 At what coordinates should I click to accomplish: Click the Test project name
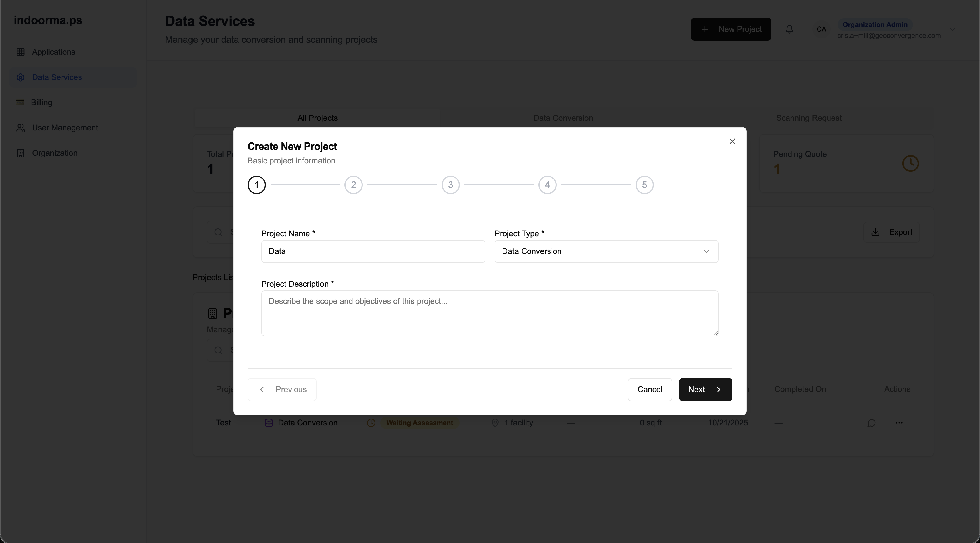click(x=223, y=423)
